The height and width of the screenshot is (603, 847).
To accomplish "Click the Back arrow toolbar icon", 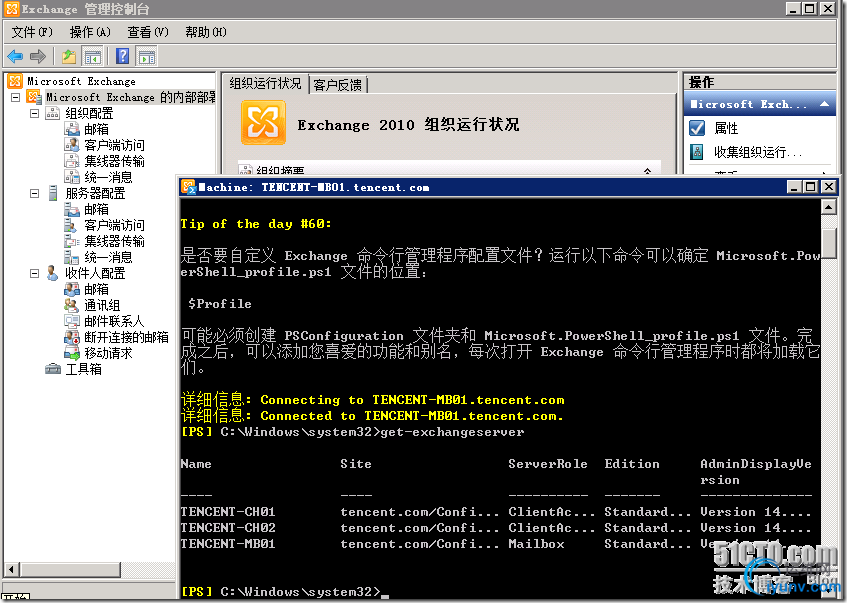I will tap(15, 56).
